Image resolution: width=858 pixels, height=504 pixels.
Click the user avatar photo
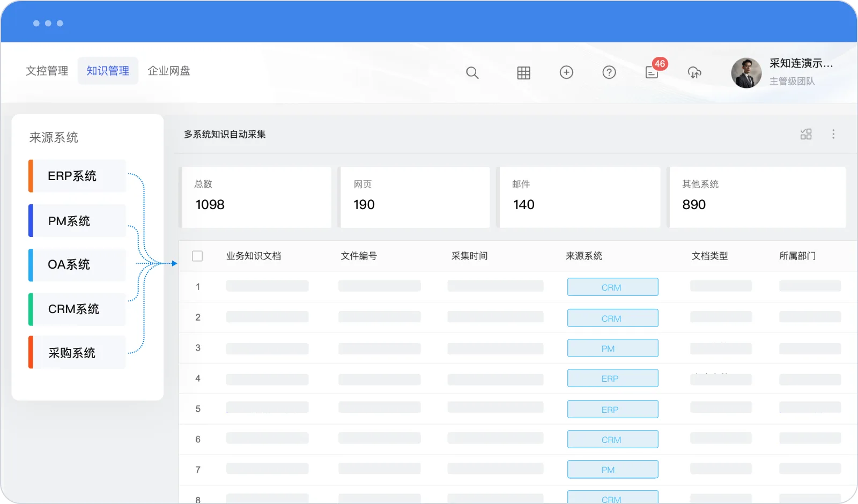tap(746, 73)
